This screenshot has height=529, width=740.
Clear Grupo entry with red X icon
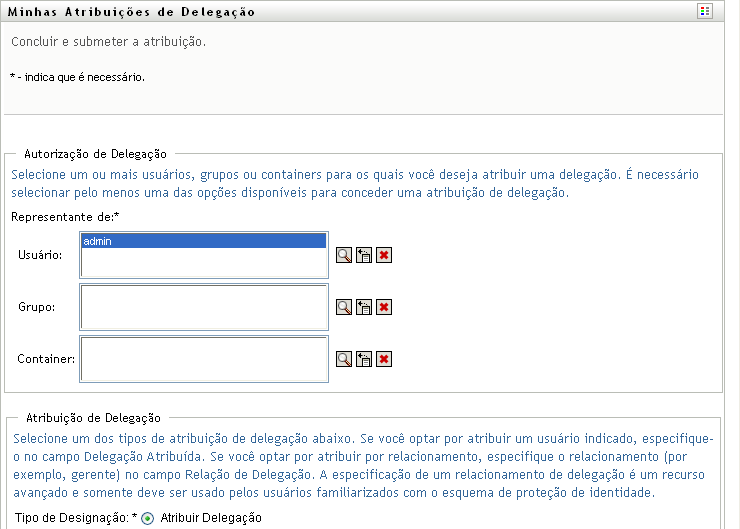[384, 307]
